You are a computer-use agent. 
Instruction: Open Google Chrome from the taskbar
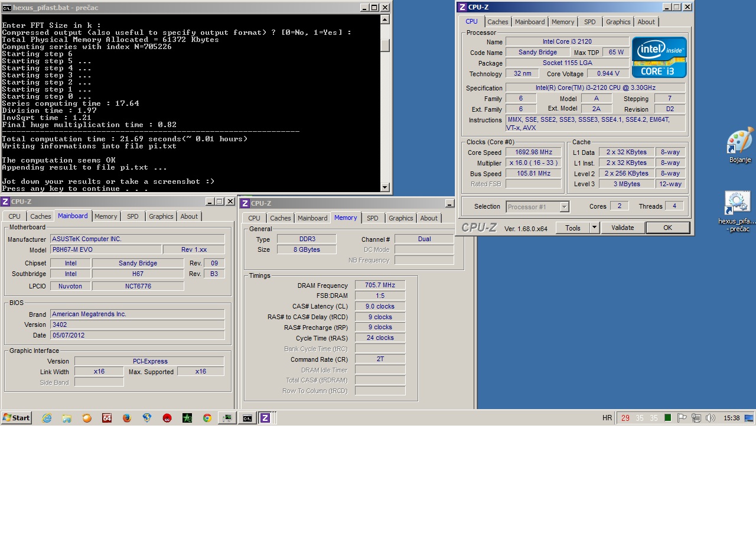click(207, 418)
